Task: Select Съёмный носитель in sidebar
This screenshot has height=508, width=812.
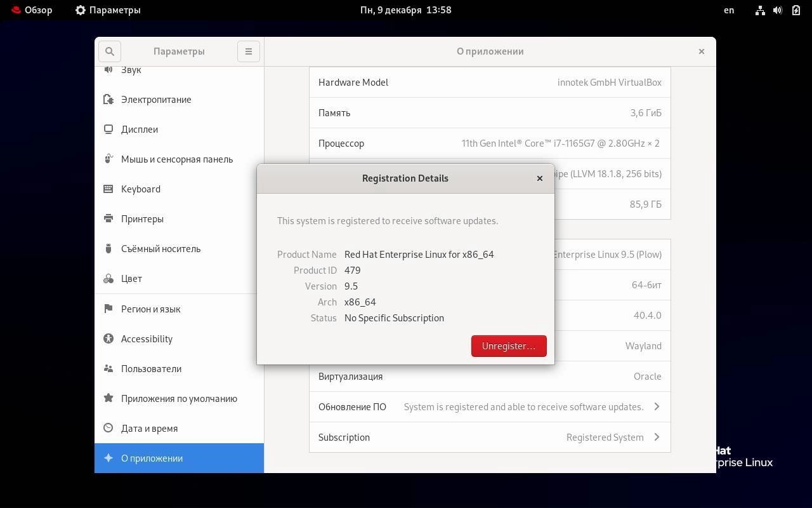Action: (179, 248)
